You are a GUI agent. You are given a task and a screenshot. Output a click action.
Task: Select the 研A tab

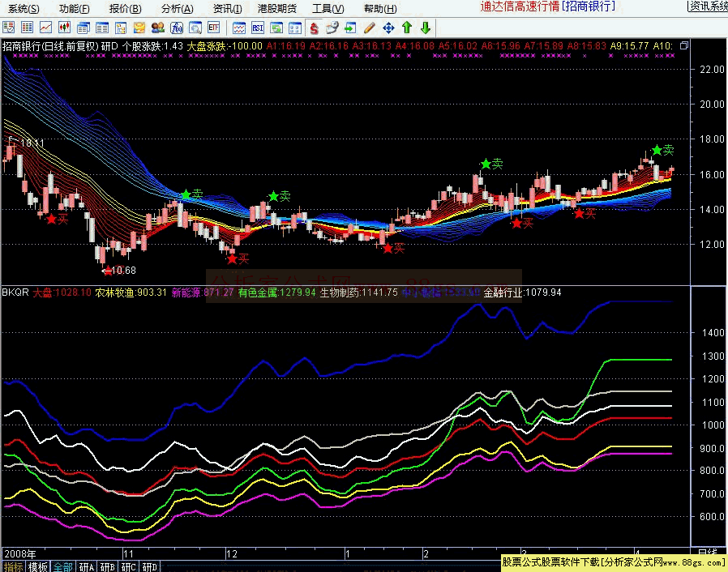(x=87, y=567)
